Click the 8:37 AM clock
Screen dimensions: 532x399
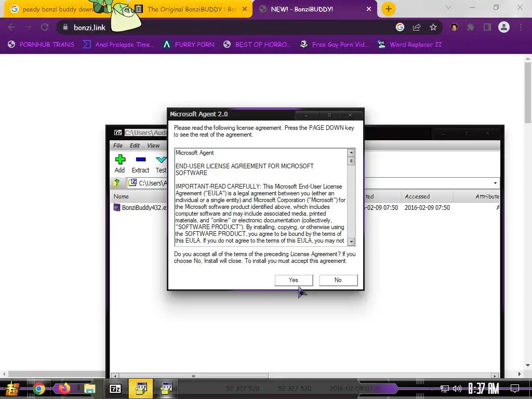coord(484,389)
